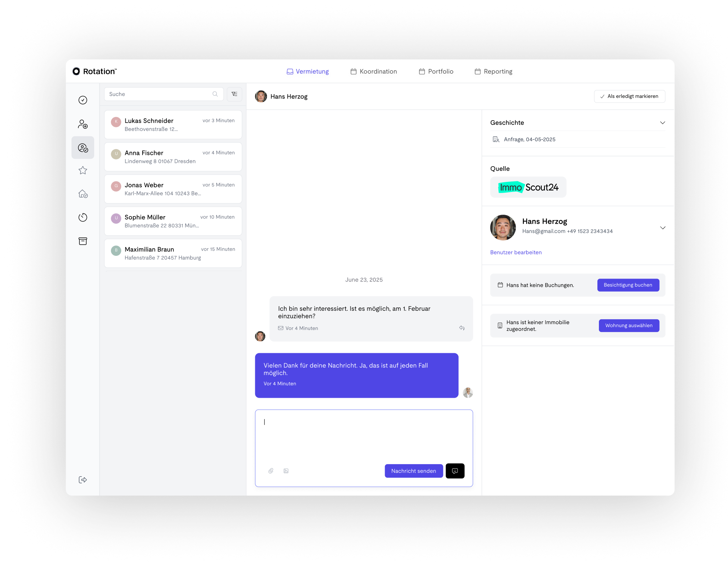Open the Reporting tab

click(x=493, y=71)
